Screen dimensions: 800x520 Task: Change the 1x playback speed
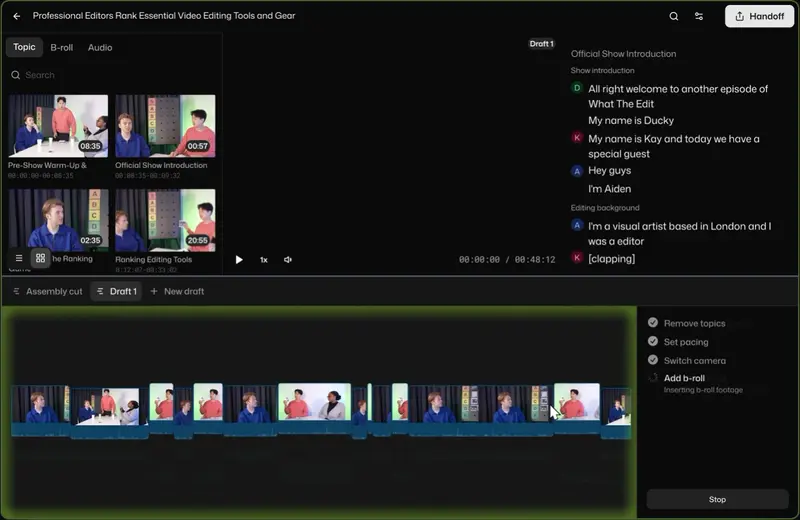tap(264, 260)
